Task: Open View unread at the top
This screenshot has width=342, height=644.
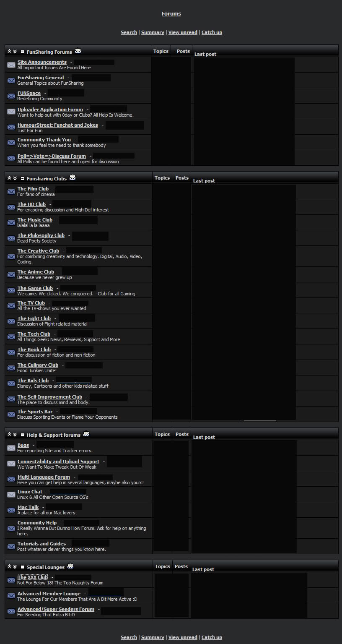Action: [183, 32]
